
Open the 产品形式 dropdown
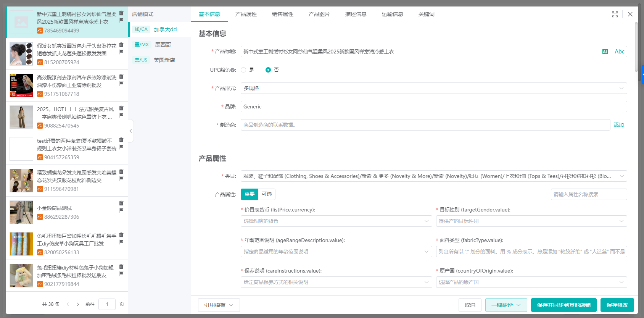coord(433,88)
